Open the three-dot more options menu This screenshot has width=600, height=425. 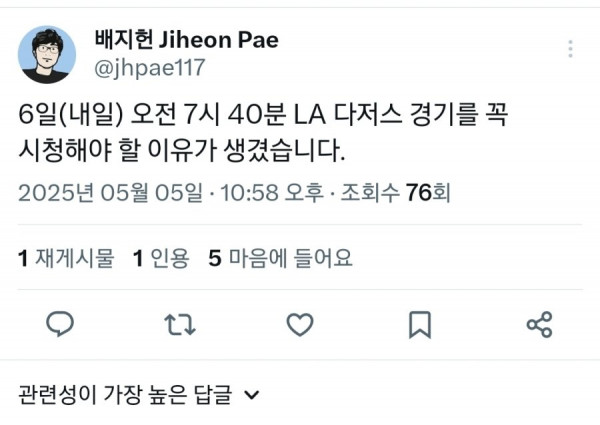pos(571,49)
